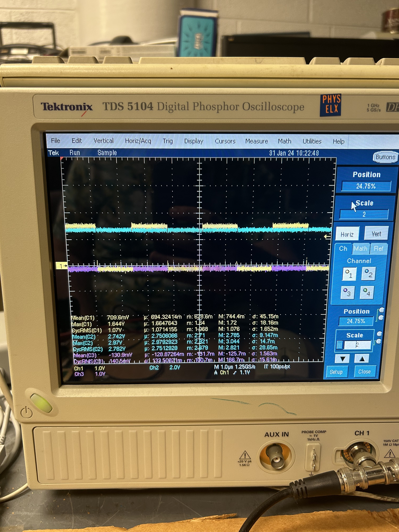Select the Mean(C1) measurement label

(83, 318)
